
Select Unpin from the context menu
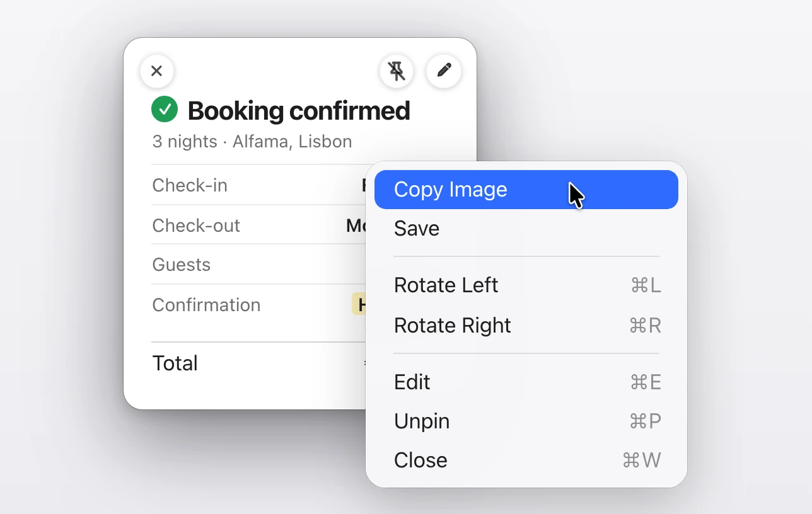[526, 421]
